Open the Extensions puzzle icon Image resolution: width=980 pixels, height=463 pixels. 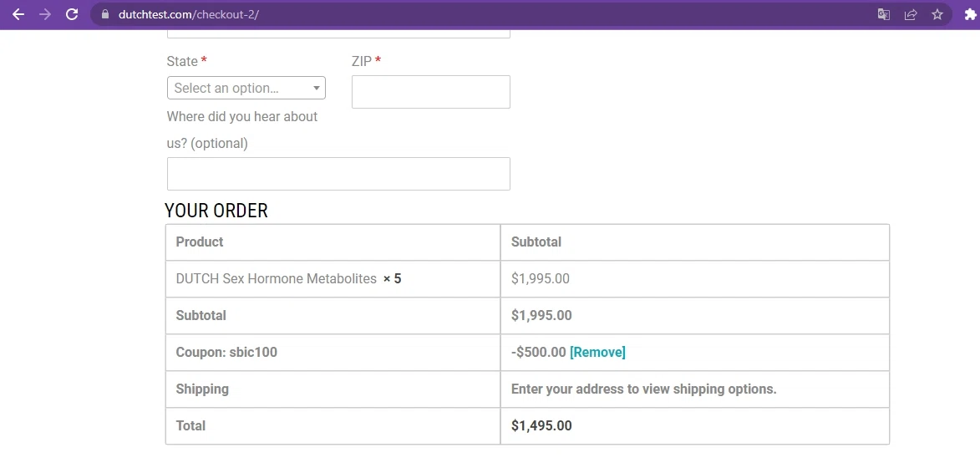[970, 14]
